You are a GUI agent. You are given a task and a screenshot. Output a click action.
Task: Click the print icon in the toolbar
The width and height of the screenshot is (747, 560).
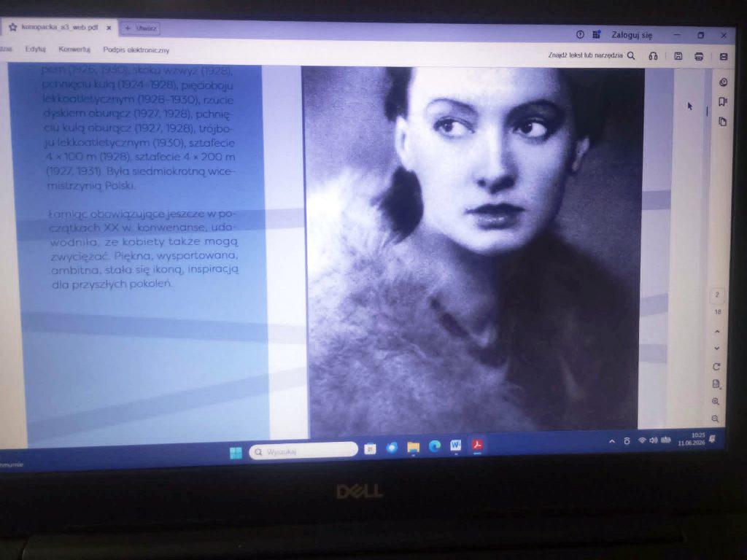click(699, 57)
